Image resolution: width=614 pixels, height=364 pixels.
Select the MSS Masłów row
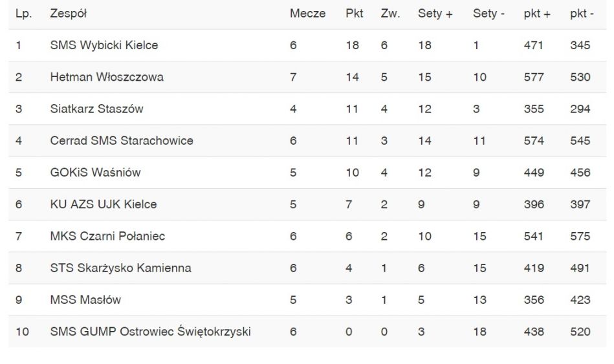307,300
